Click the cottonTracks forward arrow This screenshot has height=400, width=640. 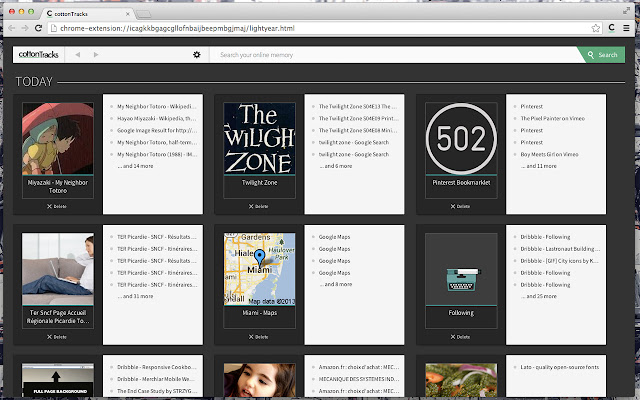[96, 55]
